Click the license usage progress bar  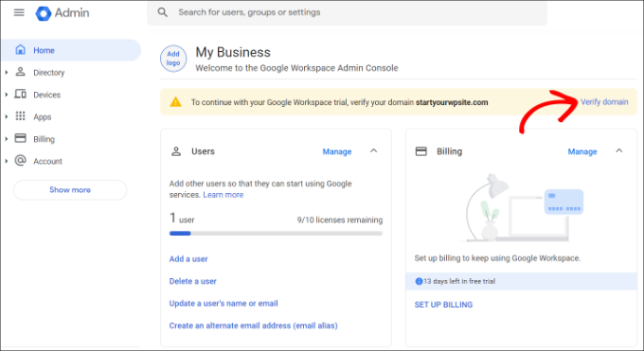pyautogui.click(x=276, y=233)
